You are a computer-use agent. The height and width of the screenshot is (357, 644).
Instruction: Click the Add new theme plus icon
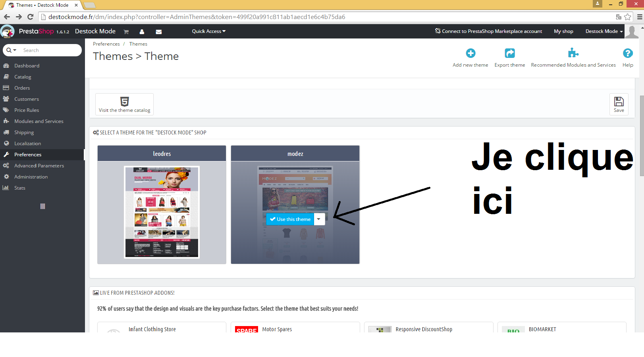(x=470, y=53)
